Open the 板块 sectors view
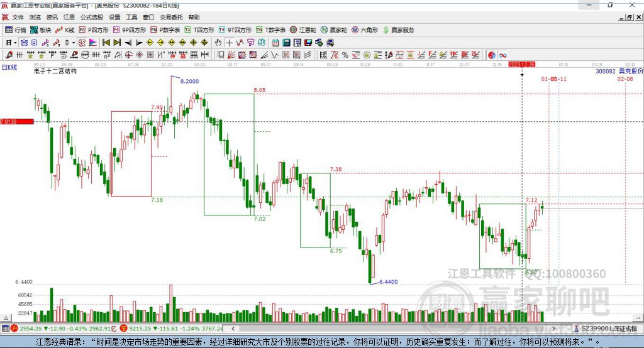 coord(41,30)
